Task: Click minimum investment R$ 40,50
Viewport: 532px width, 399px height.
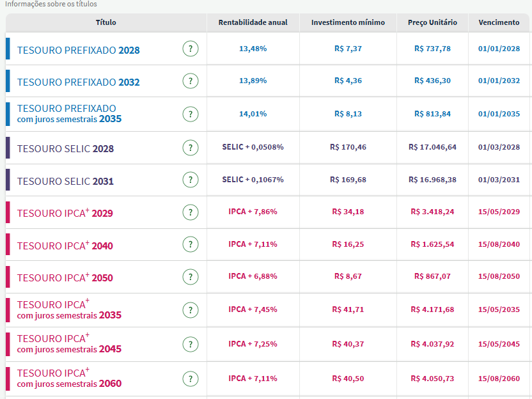Action: [x=348, y=379]
